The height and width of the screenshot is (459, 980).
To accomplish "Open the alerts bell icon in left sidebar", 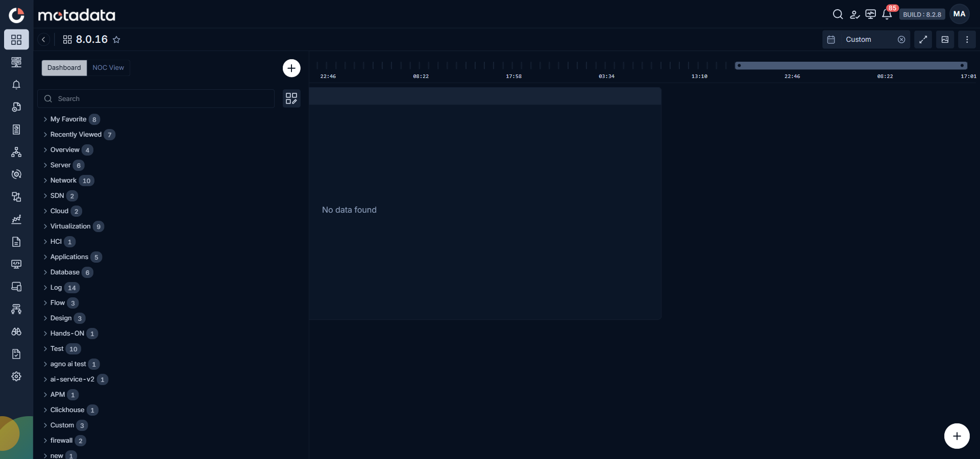I will (x=16, y=85).
